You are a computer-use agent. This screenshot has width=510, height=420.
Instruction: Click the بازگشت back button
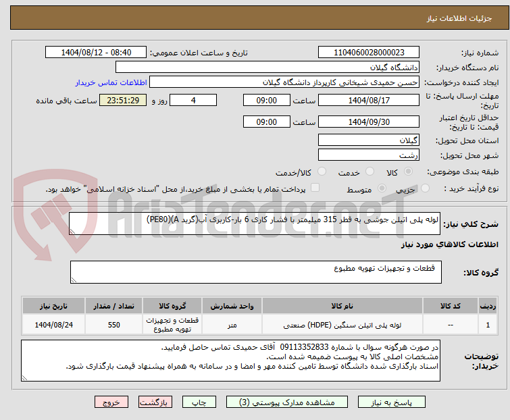pos(155,402)
